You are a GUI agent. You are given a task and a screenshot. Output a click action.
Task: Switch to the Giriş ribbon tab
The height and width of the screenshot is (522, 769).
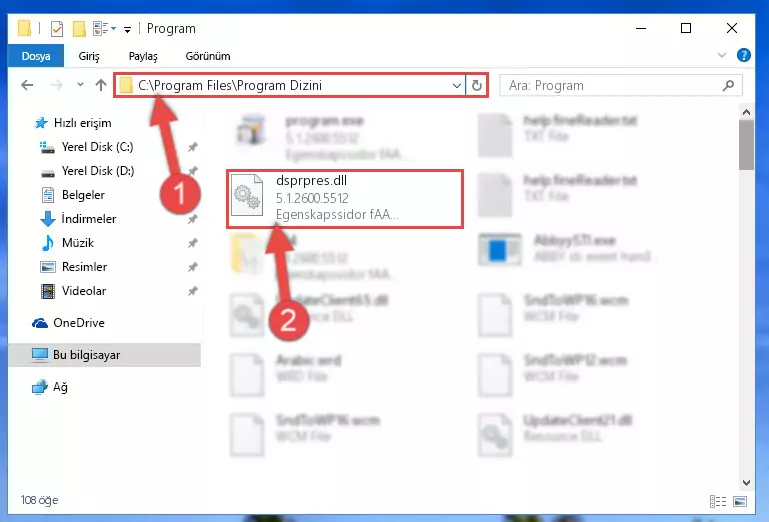pos(89,56)
